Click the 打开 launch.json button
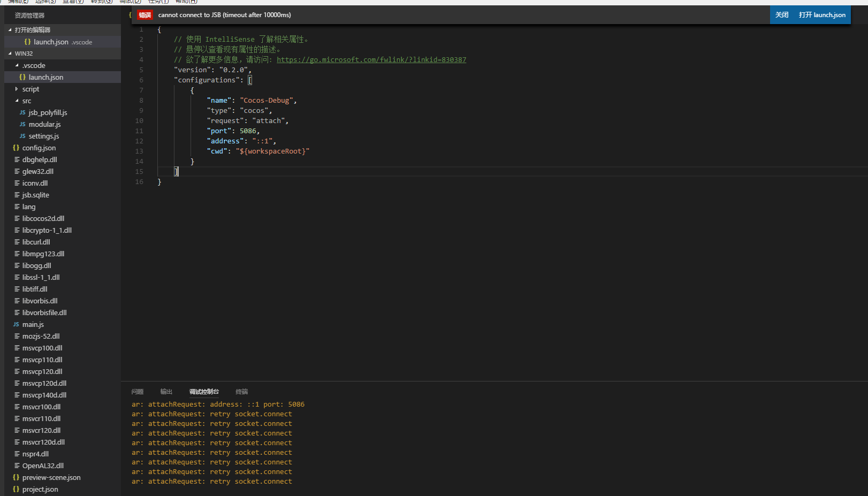 pyautogui.click(x=822, y=15)
